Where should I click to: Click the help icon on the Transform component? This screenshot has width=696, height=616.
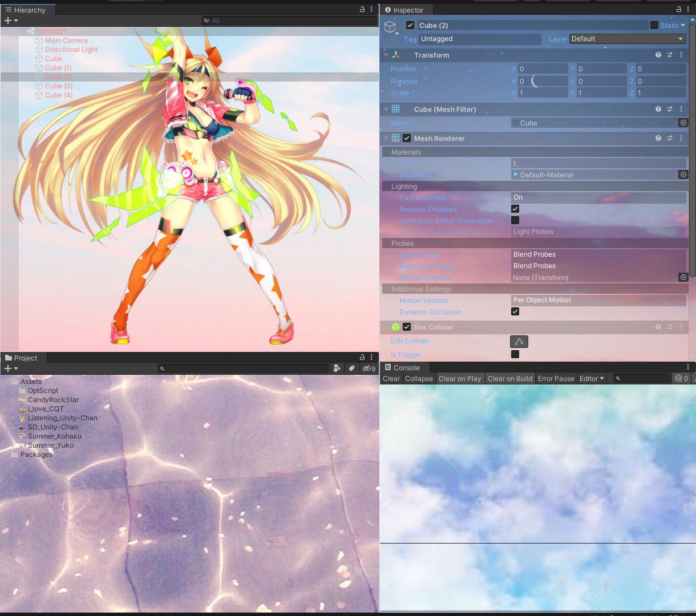click(658, 55)
